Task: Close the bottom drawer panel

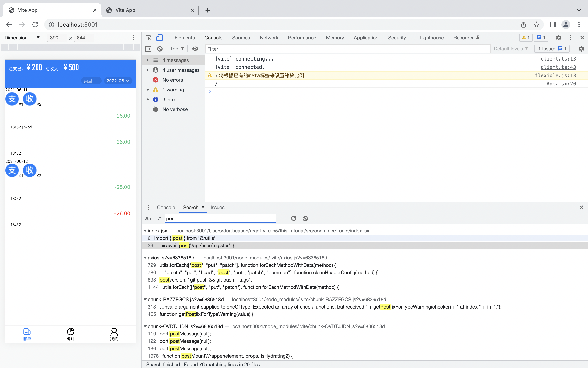Action: [581, 207]
